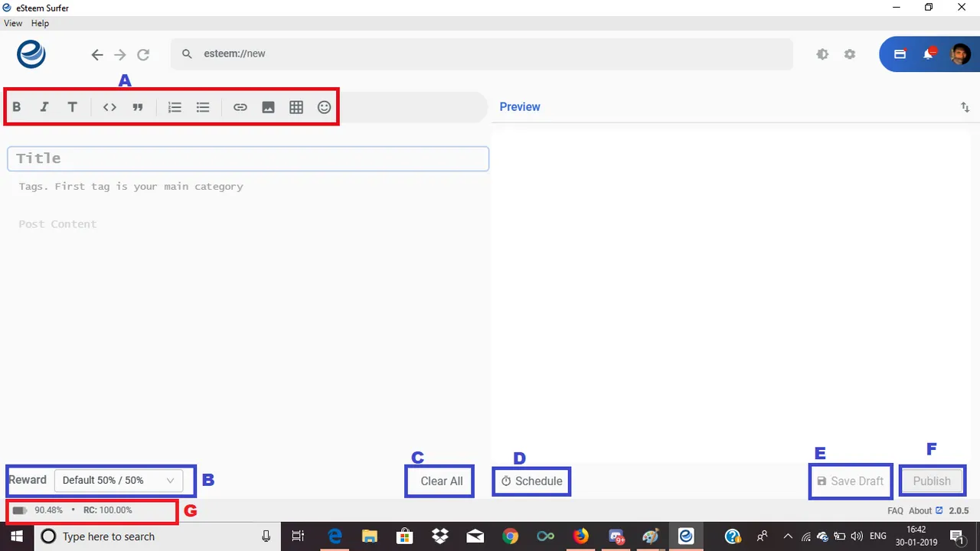Insert an image with picture icon

268,107
